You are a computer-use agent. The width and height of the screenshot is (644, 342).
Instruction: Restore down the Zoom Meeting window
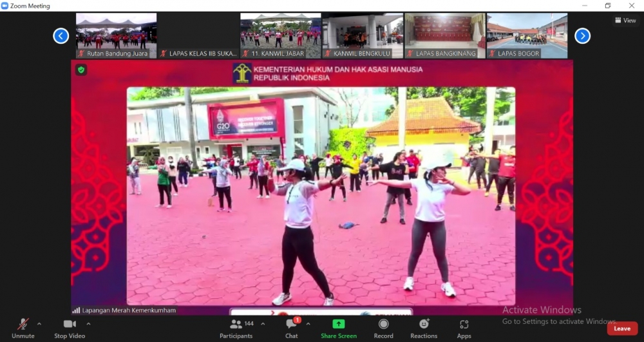pyautogui.click(x=608, y=6)
